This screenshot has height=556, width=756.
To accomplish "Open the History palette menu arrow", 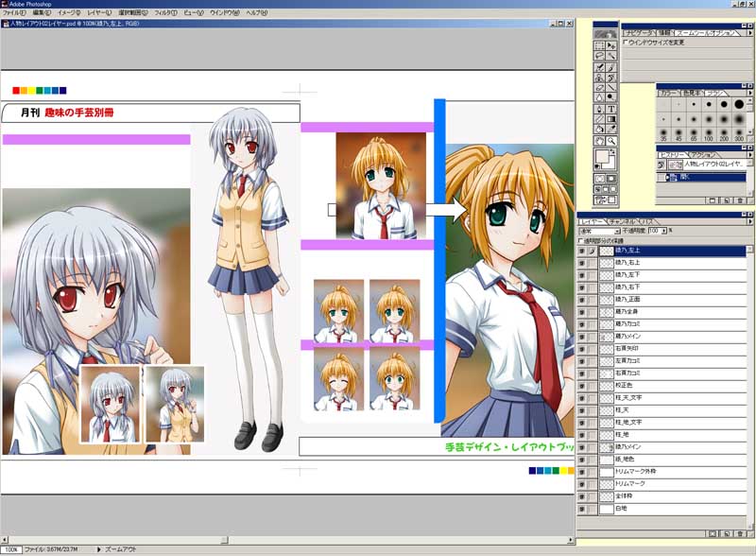I will [749, 155].
